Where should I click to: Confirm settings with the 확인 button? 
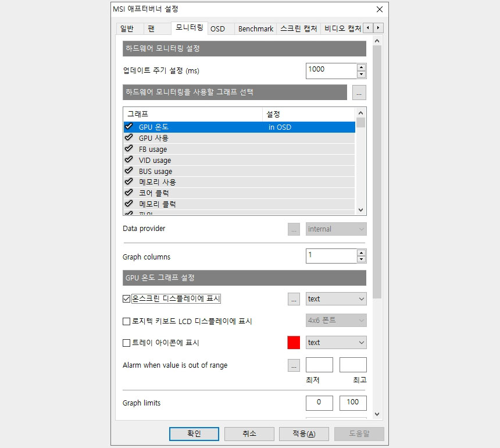coord(194,434)
